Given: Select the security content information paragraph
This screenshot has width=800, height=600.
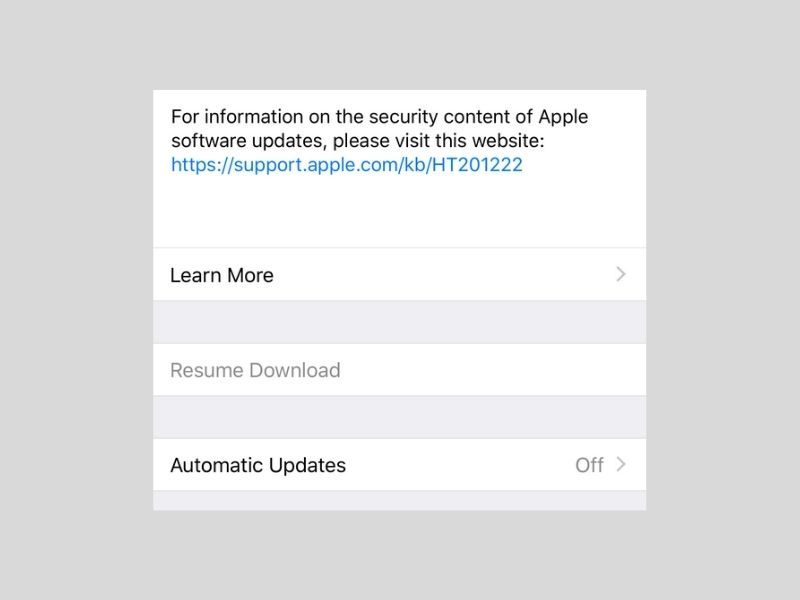Looking at the screenshot, I should [380, 140].
